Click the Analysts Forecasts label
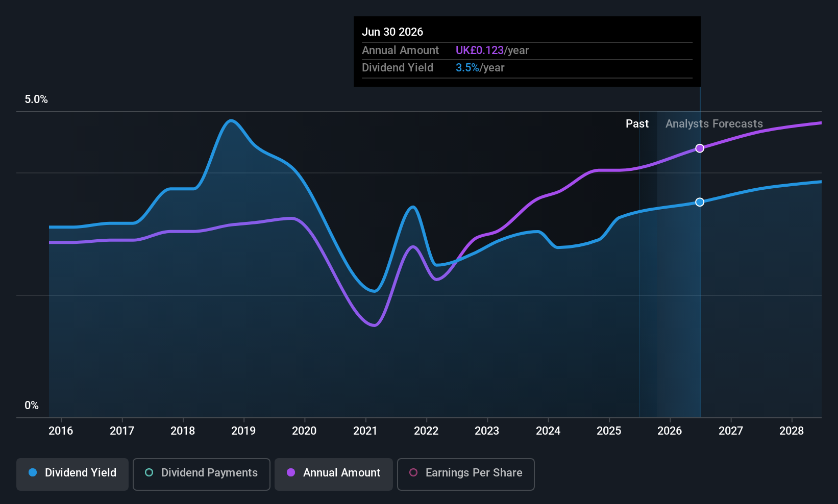The image size is (838, 504). (x=714, y=124)
